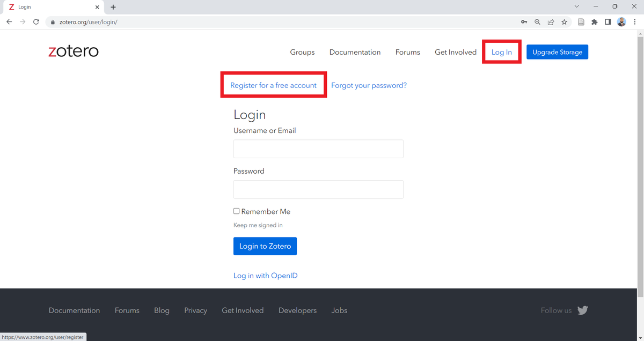Viewport: 644px width, 341px height.
Task: Open the Documentation header link
Action: tap(355, 52)
